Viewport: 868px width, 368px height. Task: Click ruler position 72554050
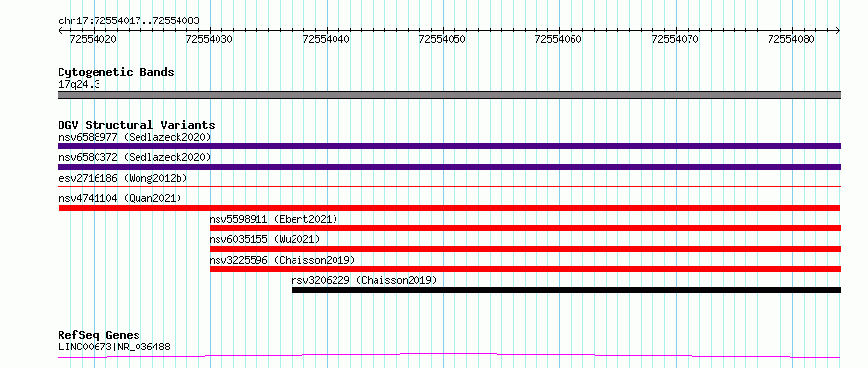443,39
